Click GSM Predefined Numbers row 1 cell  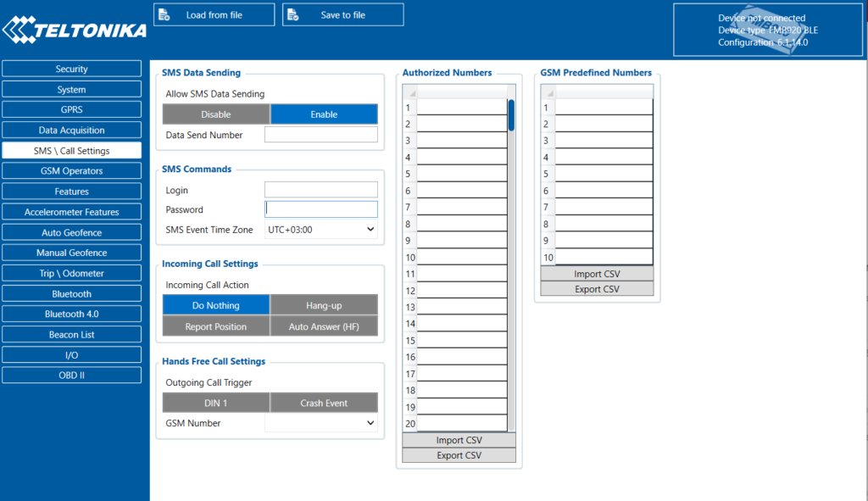604,108
